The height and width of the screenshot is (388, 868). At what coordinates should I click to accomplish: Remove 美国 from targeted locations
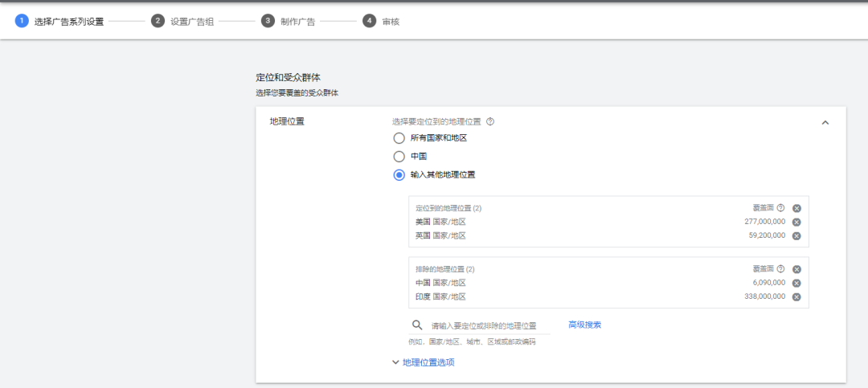[x=796, y=222]
